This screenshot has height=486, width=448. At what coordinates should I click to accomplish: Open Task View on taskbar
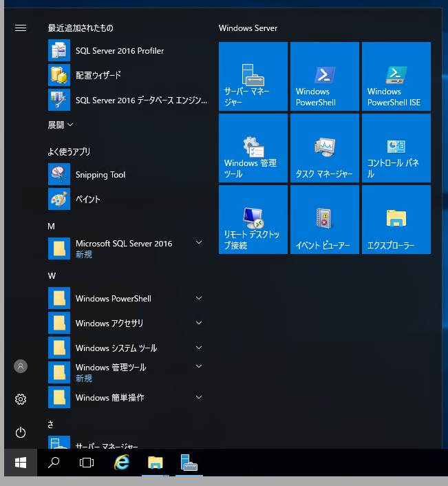87,463
